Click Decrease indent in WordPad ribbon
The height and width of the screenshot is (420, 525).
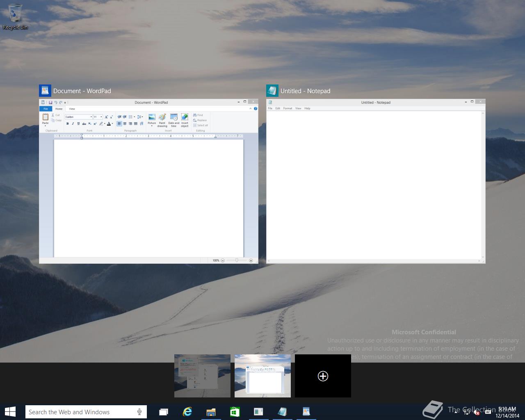(x=119, y=117)
